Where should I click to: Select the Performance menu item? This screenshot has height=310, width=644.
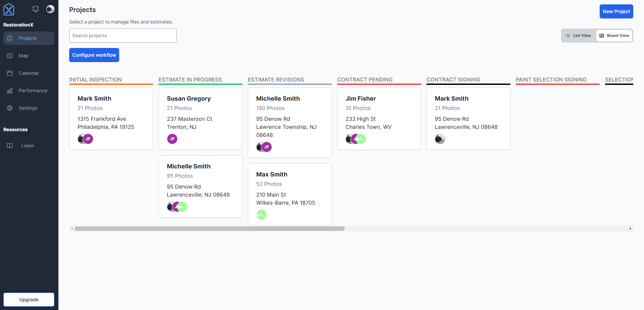coord(33,91)
